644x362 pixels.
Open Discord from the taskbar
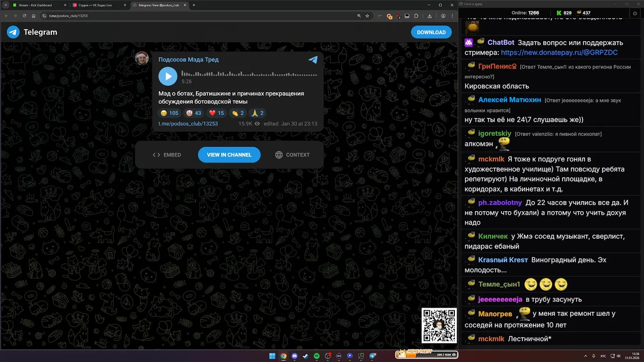[294, 356]
